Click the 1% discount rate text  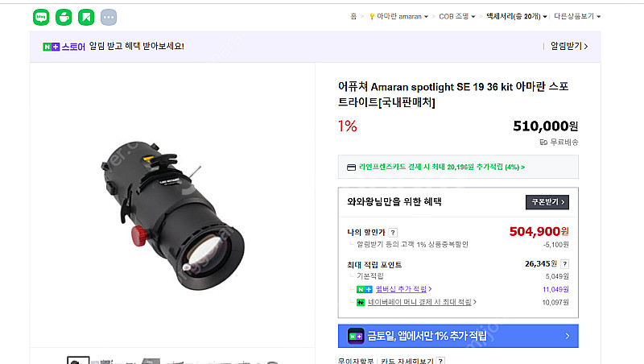(x=347, y=126)
